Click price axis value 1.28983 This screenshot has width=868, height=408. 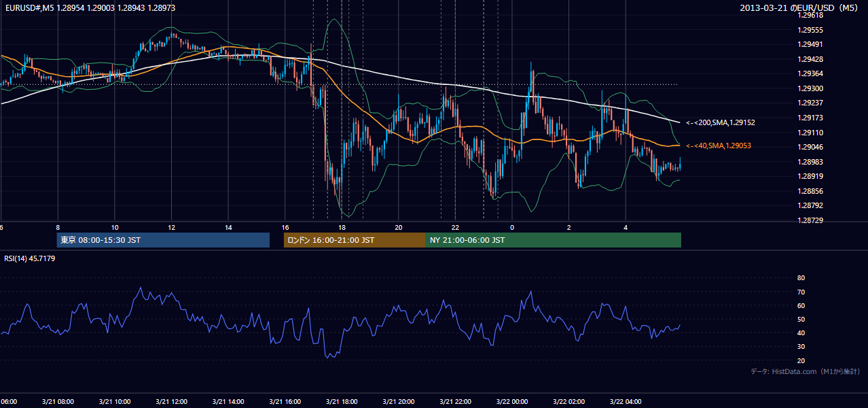point(811,162)
